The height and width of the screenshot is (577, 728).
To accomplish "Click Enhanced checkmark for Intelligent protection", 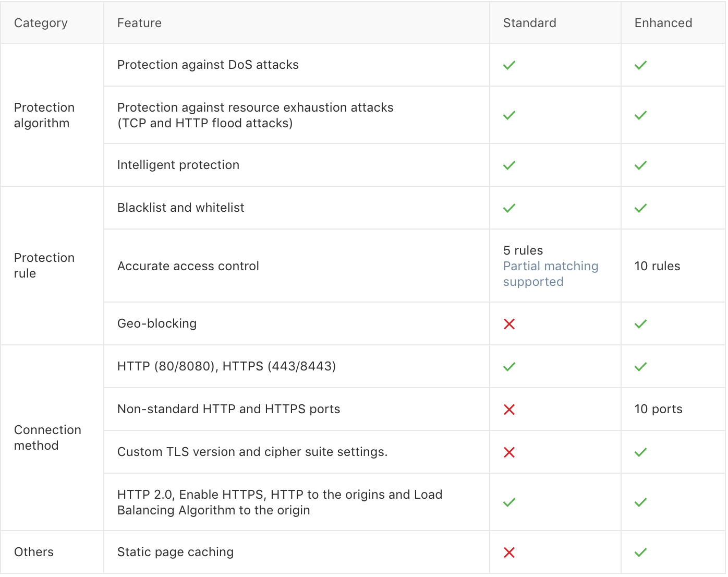I will click(640, 165).
